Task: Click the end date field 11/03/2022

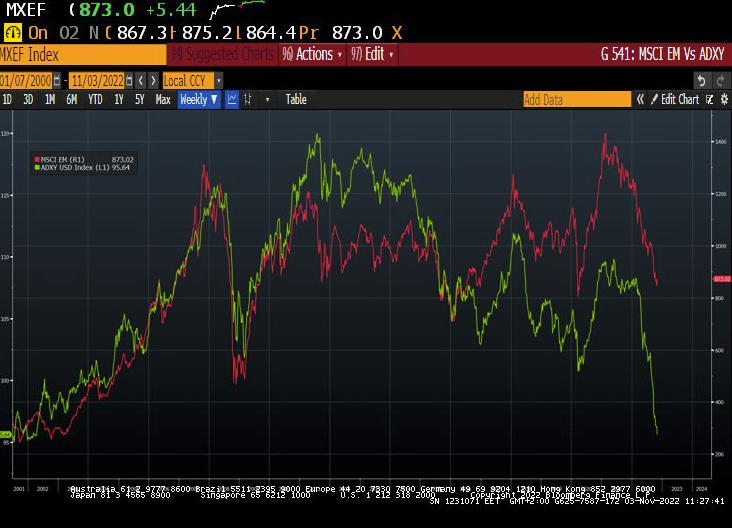Action: click(97, 80)
